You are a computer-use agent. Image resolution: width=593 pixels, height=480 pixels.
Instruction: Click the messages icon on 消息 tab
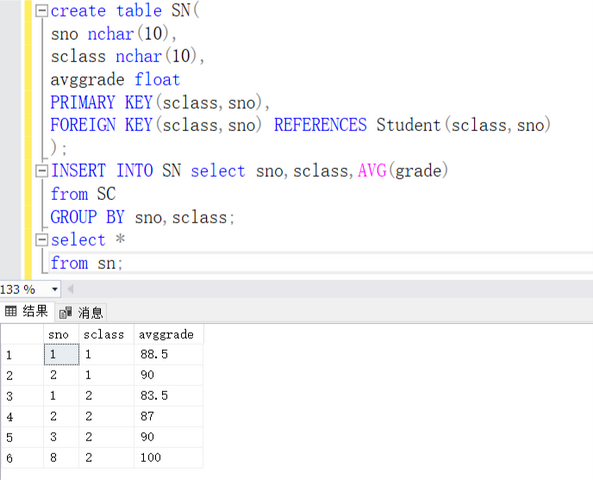(66, 312)
